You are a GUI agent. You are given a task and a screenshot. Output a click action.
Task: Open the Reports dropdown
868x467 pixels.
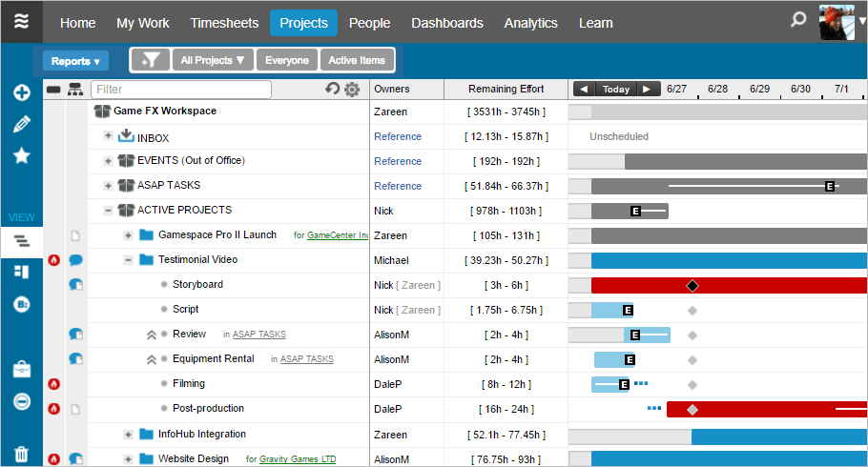[x=75, y=61]
